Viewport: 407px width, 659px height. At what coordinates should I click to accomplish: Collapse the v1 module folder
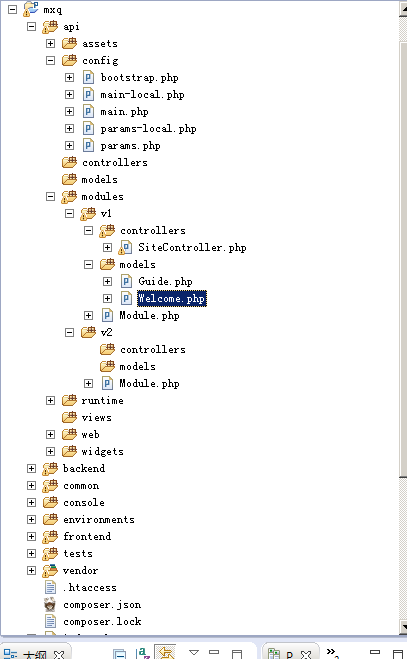(69, 214)
